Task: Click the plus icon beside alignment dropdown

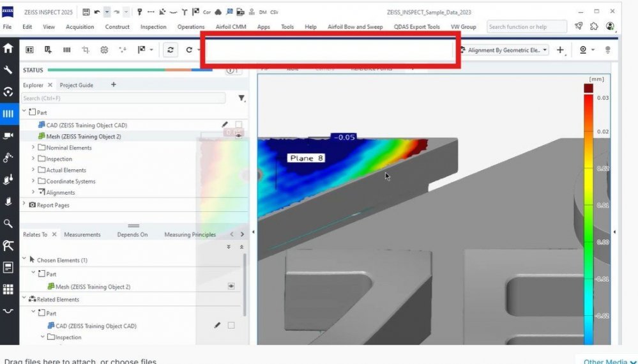Action: [x=560, y=50]
